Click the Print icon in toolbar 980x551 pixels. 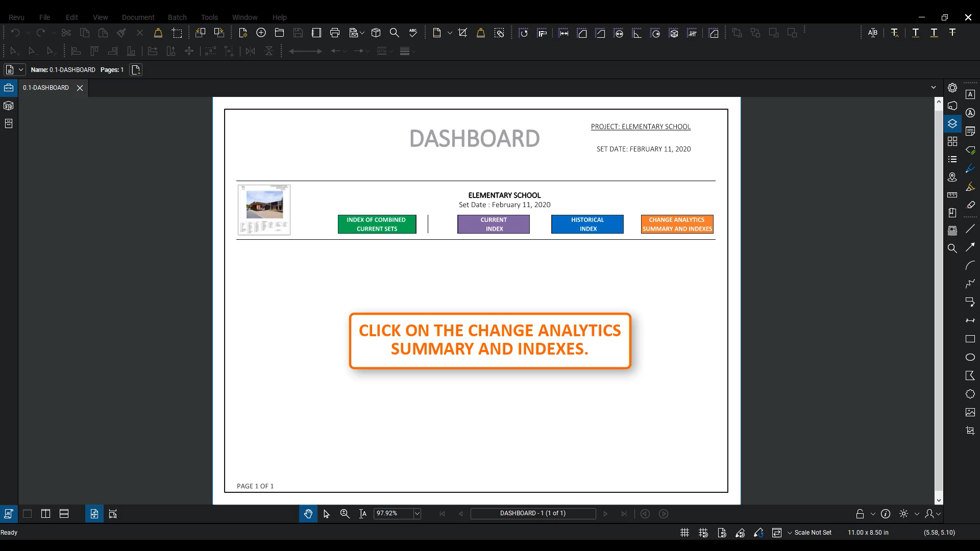tap(335, 33)
